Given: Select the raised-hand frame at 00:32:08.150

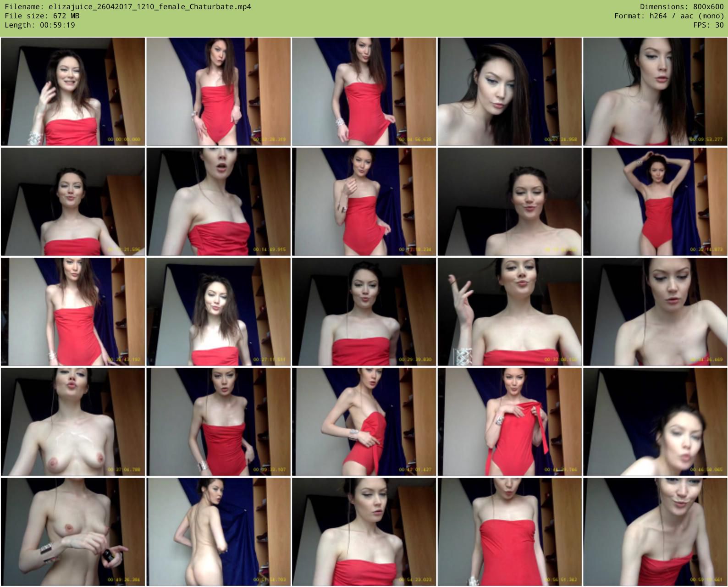Looking at the screenshot, I should click(509, 312).
